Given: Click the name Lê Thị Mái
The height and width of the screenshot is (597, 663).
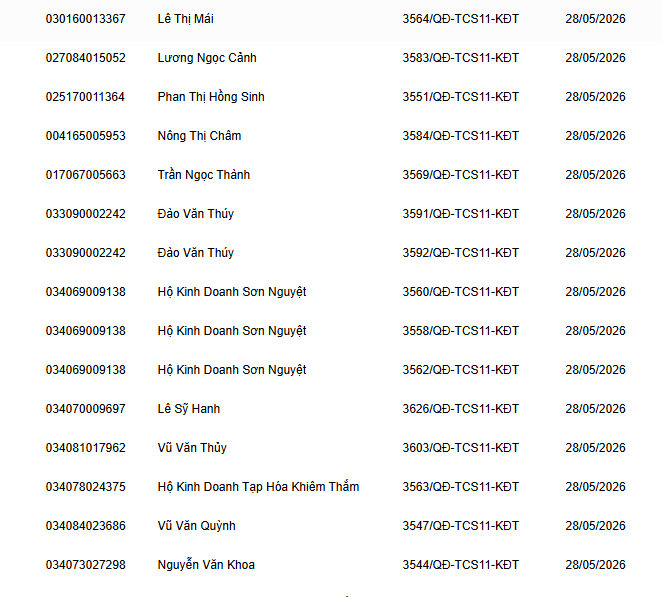Looking at the screenshot, I should coord(185,19).
